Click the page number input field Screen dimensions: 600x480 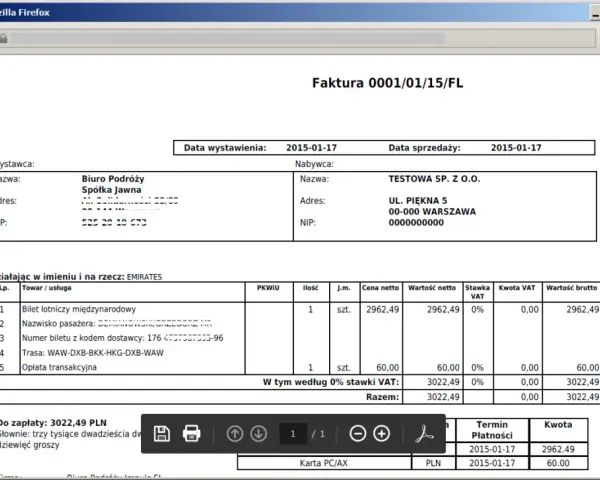click(x=293, y=434)
